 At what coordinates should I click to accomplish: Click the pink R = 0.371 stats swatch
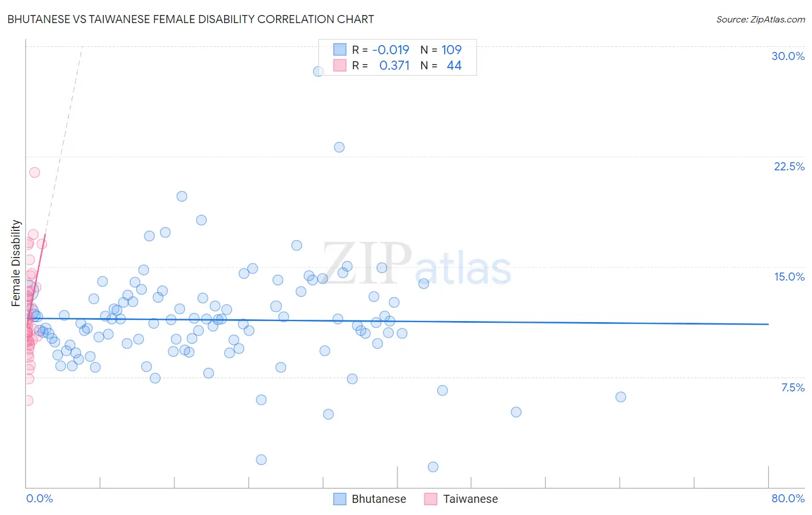click(x=340, y=65)
